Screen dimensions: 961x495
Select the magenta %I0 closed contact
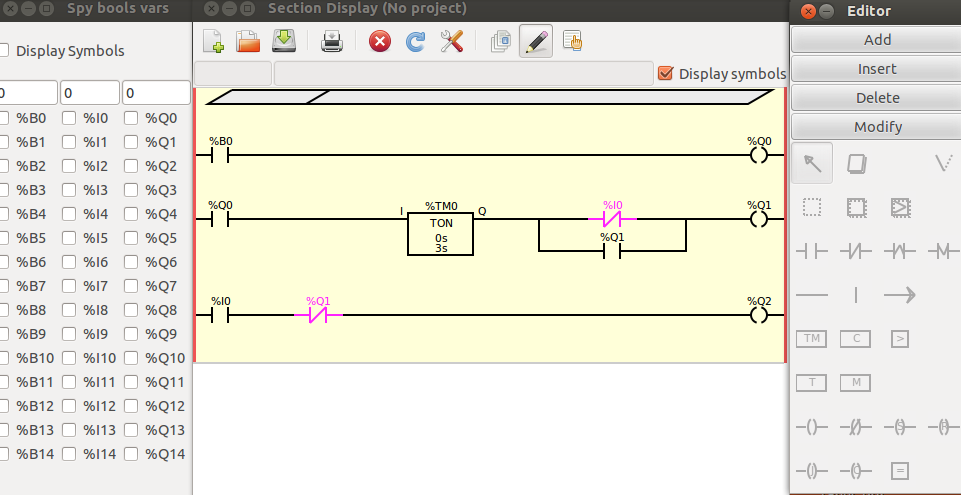point(613,218)
